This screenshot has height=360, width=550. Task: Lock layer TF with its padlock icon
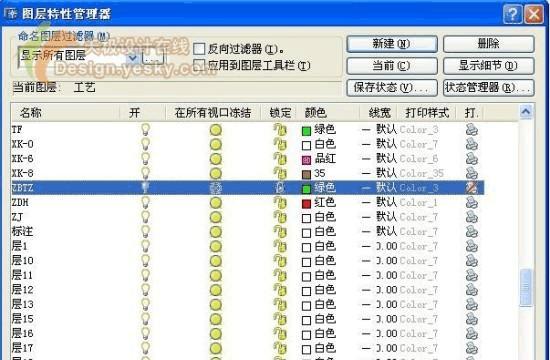[x=280, y=129]
